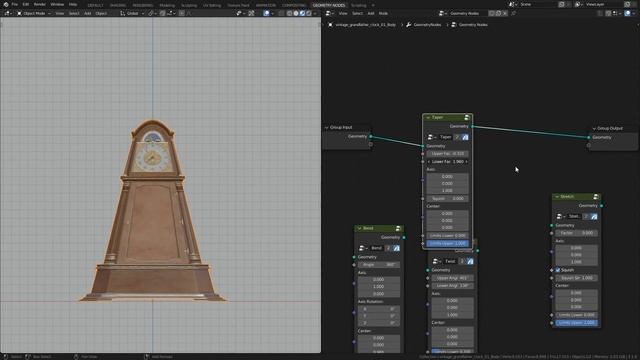Collapse the Bend node
640x360 pixels.
pos(360,229)
